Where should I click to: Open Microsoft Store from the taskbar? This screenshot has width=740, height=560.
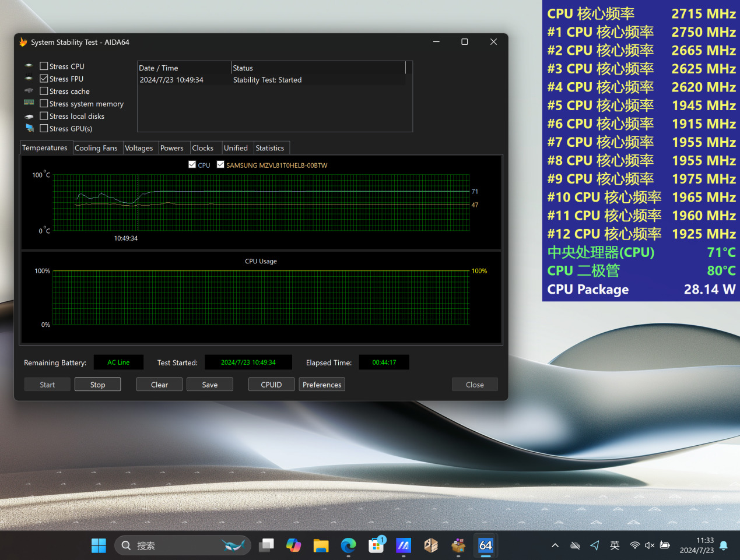376,545
